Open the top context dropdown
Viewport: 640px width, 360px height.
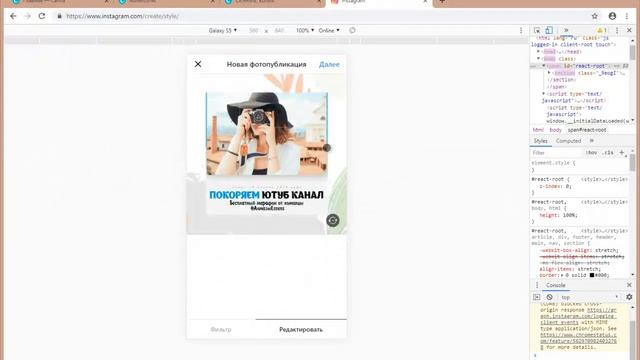(x=590, y=297)
